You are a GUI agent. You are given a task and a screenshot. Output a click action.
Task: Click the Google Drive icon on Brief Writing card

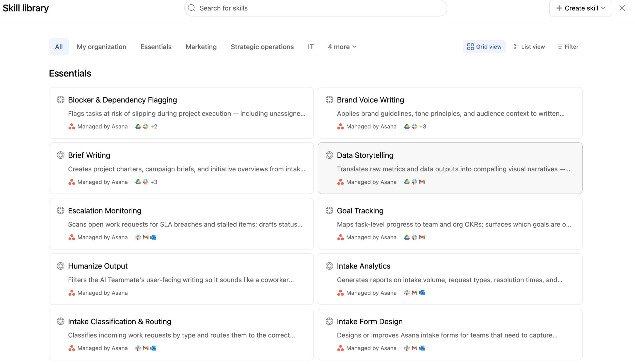[x=138, y=182]
